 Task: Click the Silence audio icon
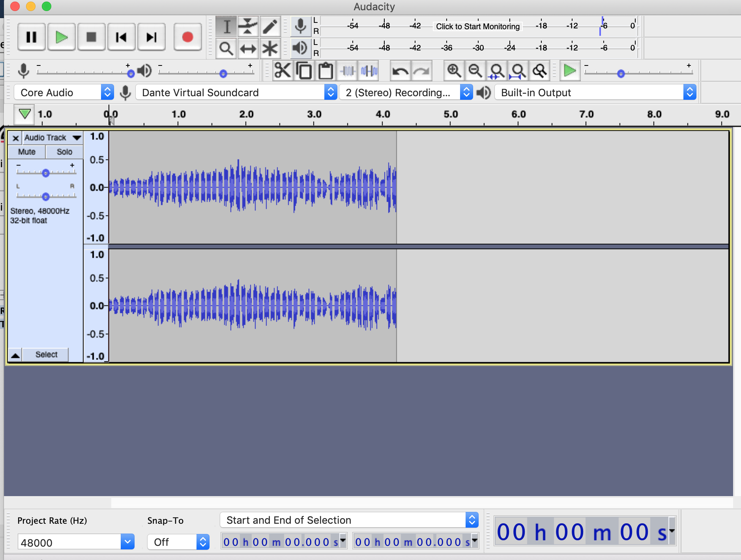(x=369, y=71)
